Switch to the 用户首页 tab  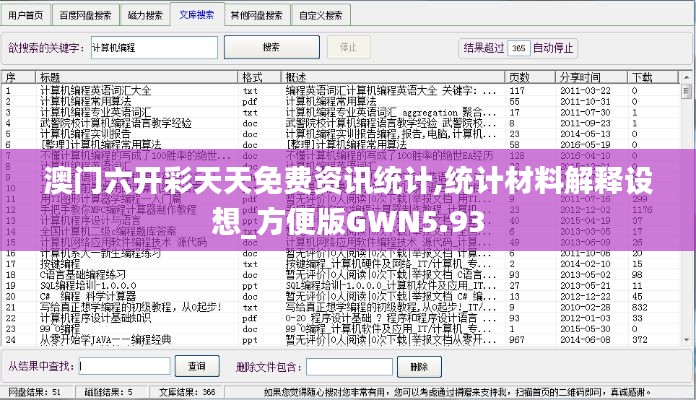26,16
